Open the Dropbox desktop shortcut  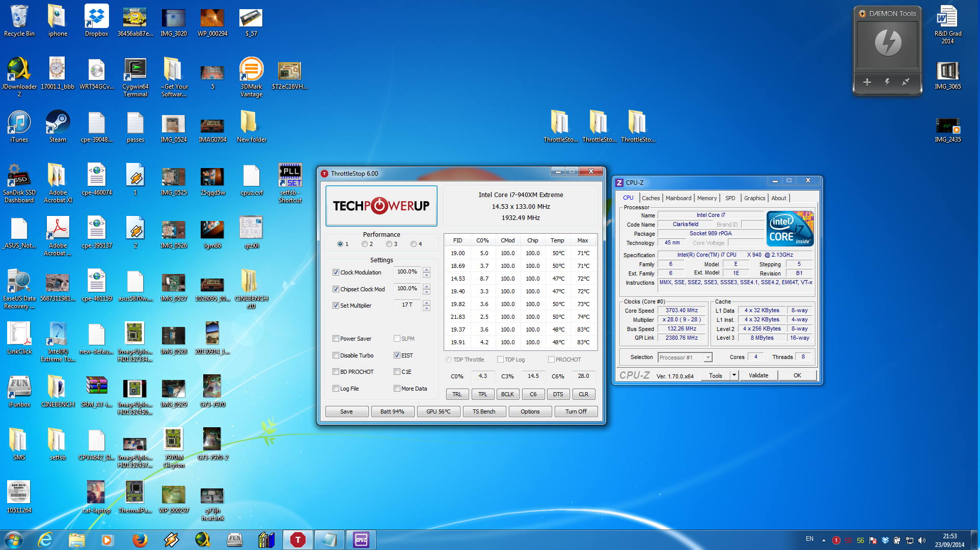96,20
